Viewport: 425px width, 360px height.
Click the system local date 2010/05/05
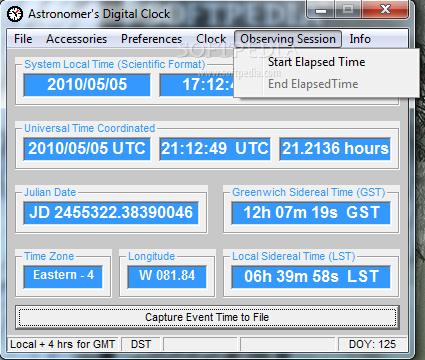point(87,85)
